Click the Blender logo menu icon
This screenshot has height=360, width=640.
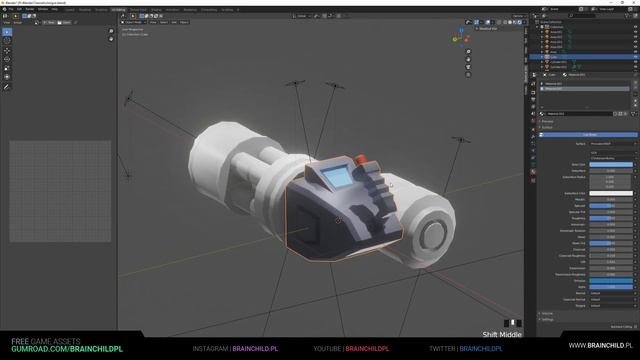coord(4,9)
